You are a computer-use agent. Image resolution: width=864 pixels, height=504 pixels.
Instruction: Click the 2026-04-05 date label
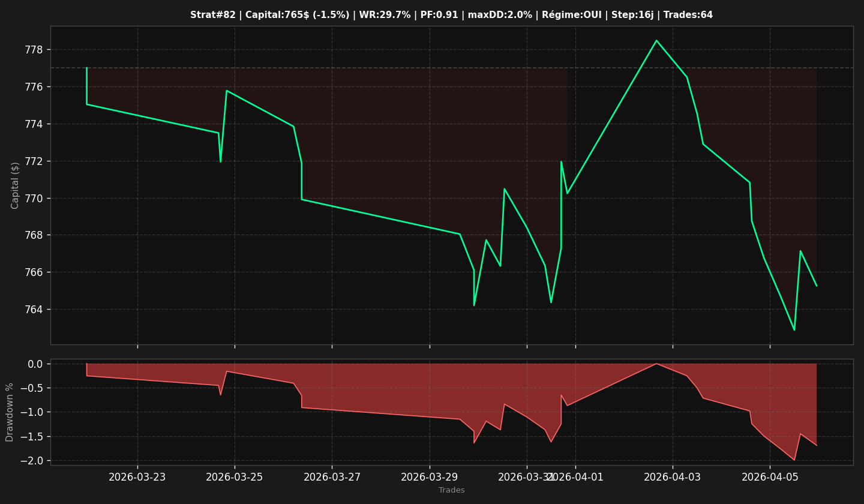pos(770,477)
